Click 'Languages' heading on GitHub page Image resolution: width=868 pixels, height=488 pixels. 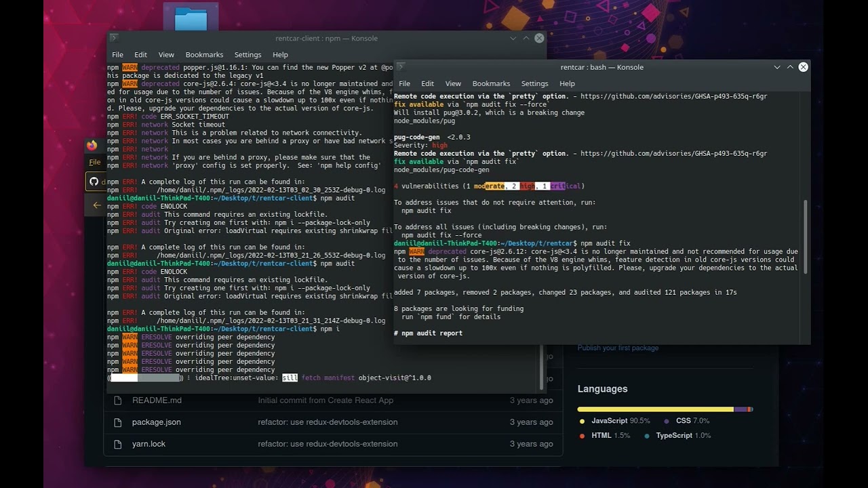[x=602, y=389]
